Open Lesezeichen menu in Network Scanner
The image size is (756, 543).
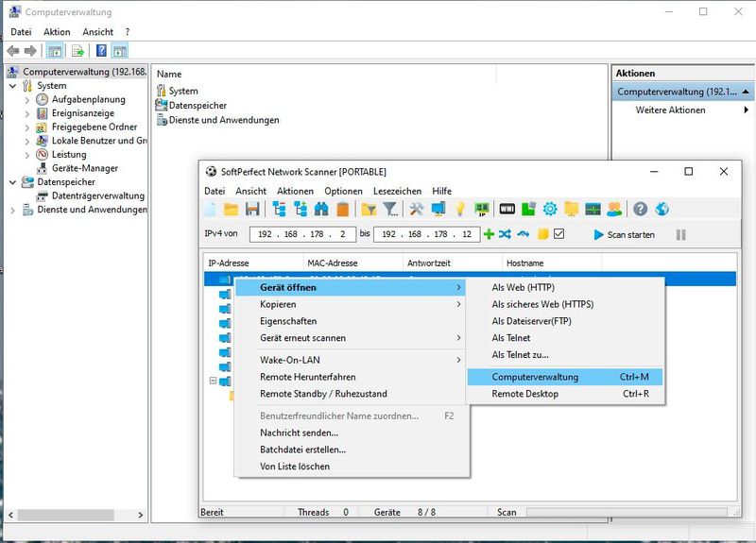coord(397,191)
